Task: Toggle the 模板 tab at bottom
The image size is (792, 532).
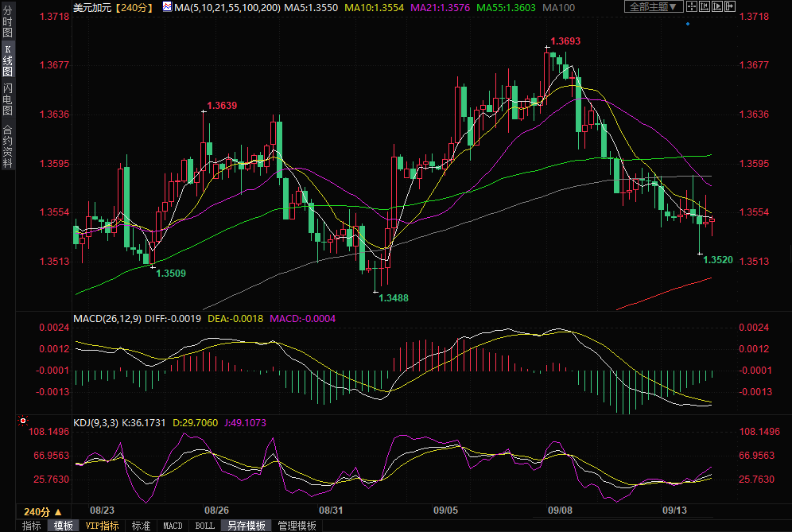Action: coord(64,526)
